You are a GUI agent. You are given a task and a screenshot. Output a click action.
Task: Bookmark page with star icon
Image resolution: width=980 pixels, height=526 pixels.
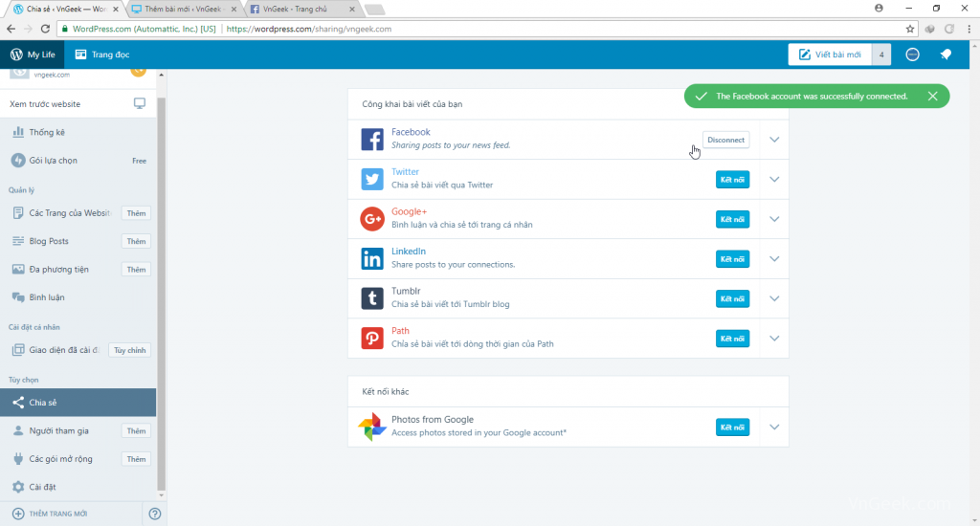[910, 29]
